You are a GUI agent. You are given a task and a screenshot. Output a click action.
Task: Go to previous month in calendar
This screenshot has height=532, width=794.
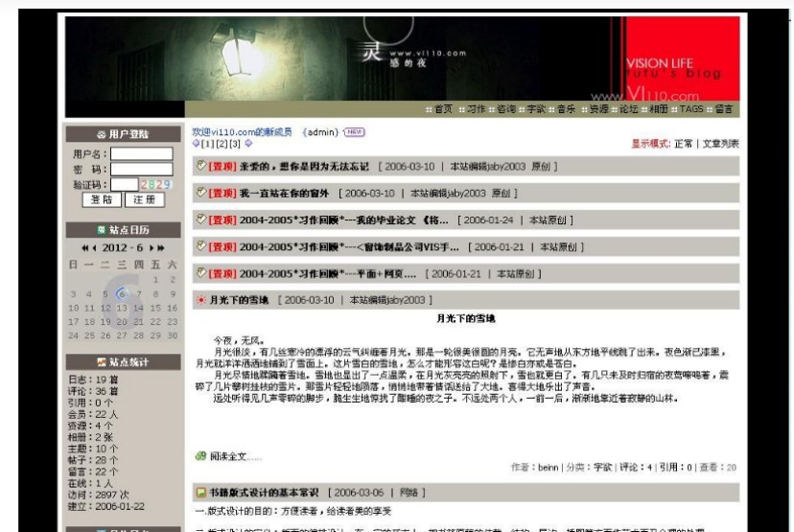[96, 247]
